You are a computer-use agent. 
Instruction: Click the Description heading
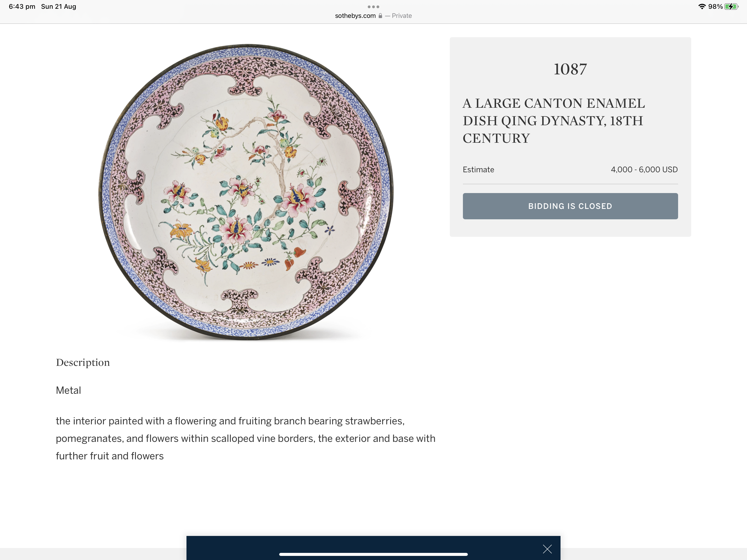pos(83,362)
